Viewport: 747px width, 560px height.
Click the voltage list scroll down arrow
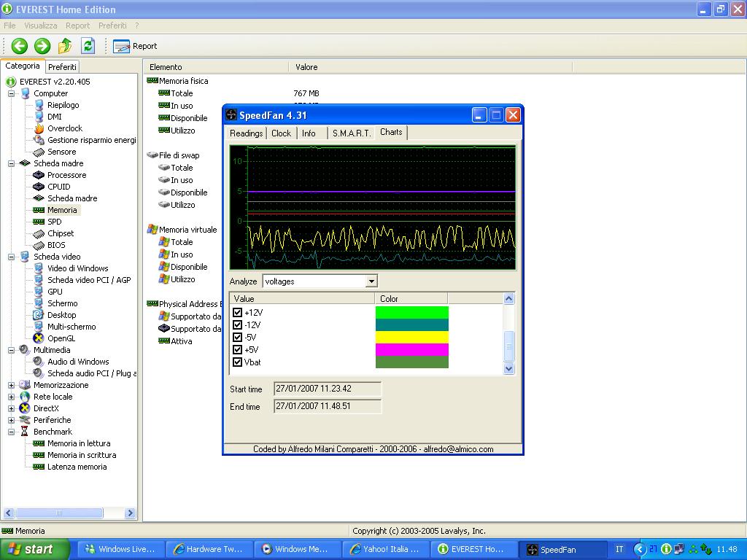click(508, 368)
